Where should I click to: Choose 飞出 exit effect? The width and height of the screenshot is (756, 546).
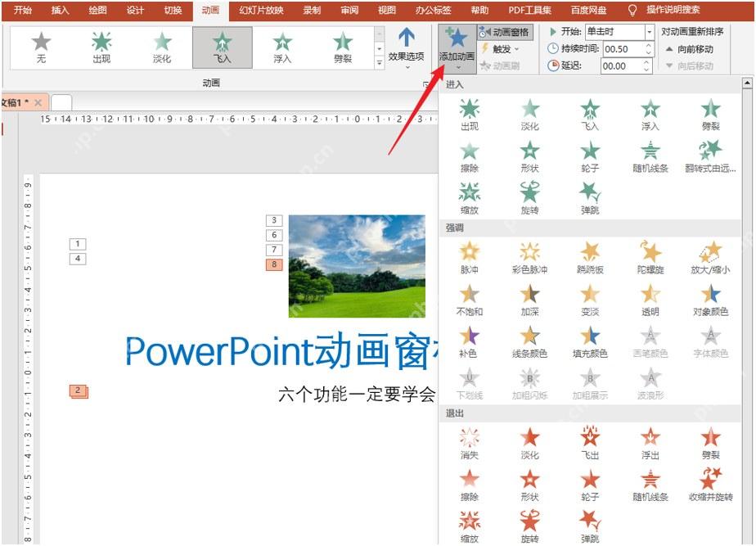590,444
